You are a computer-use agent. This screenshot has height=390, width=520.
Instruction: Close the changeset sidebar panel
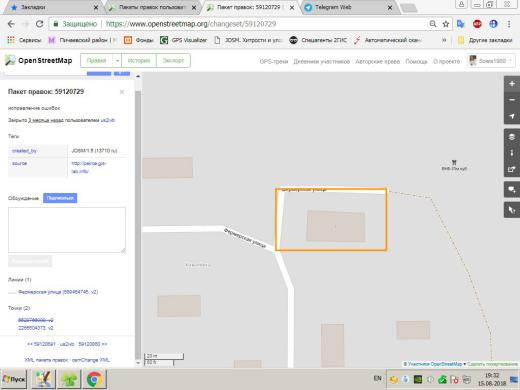click(x=122, y=92)
